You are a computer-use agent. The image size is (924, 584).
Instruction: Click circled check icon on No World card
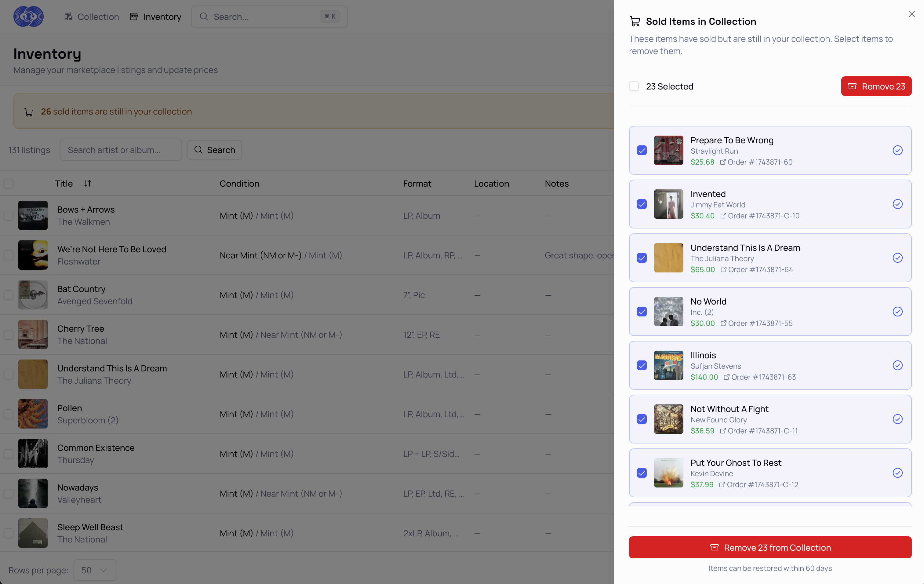tap(897, 312)
